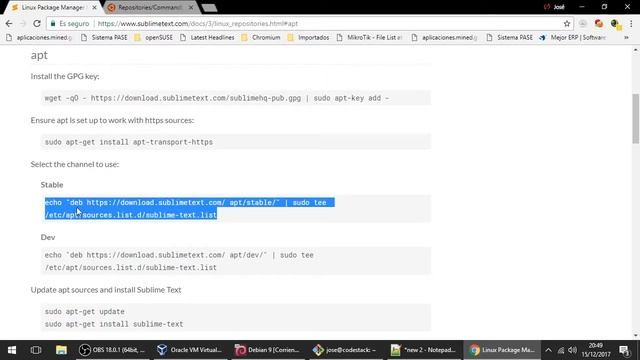The width and height of the screenshot is (640, 360).
Task: Click the Chrome Linux Package Ma... taskbar button
Action: (x=501, y=350)
